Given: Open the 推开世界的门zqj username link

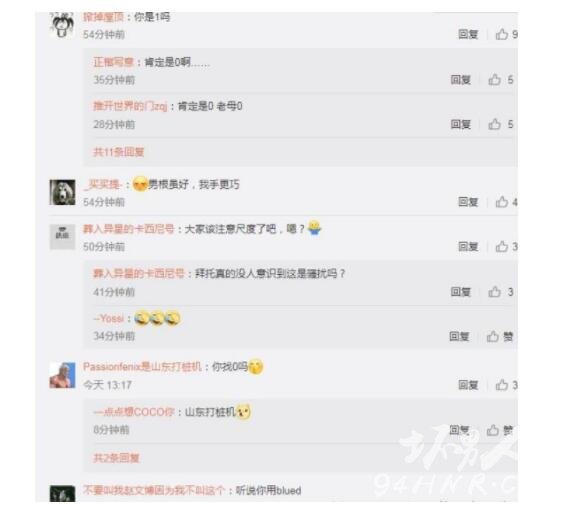Looking at the screenshot, I should coord(130,106).
